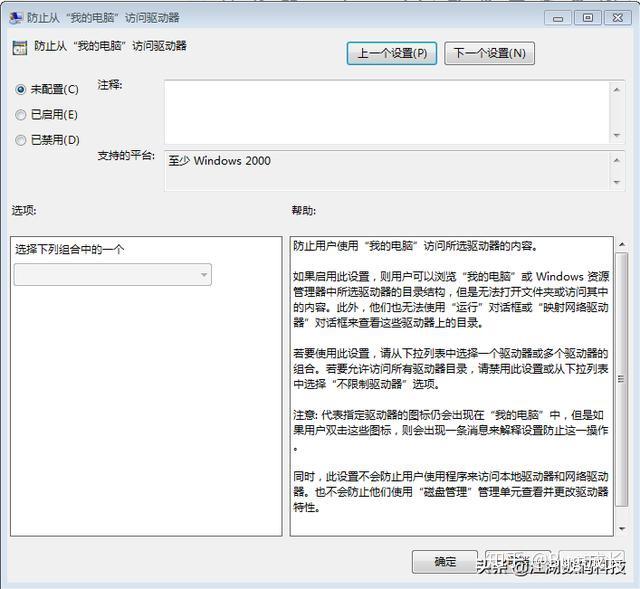
Task: Click the 帮助: label
Action: pos(303,211)
